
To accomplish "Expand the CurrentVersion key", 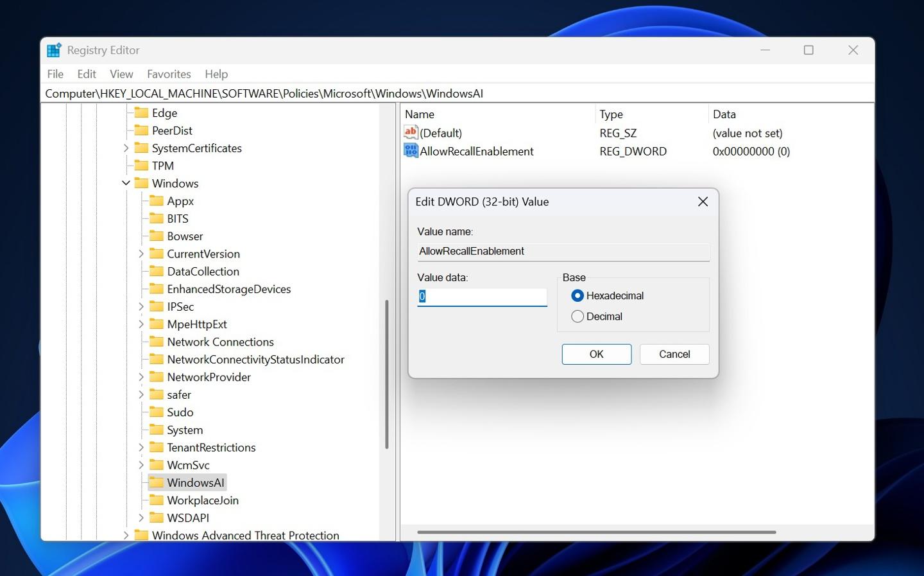I will point(141,254).
